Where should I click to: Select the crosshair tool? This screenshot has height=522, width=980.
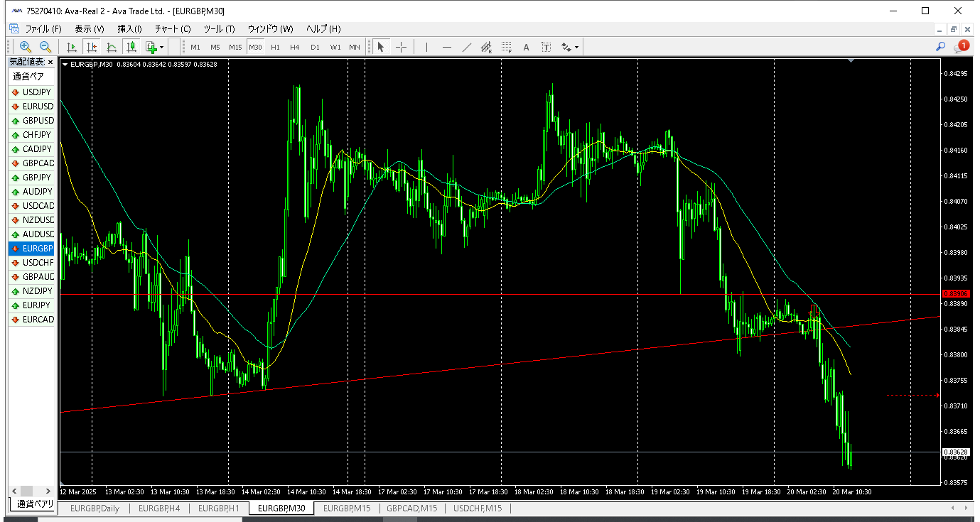402,47
